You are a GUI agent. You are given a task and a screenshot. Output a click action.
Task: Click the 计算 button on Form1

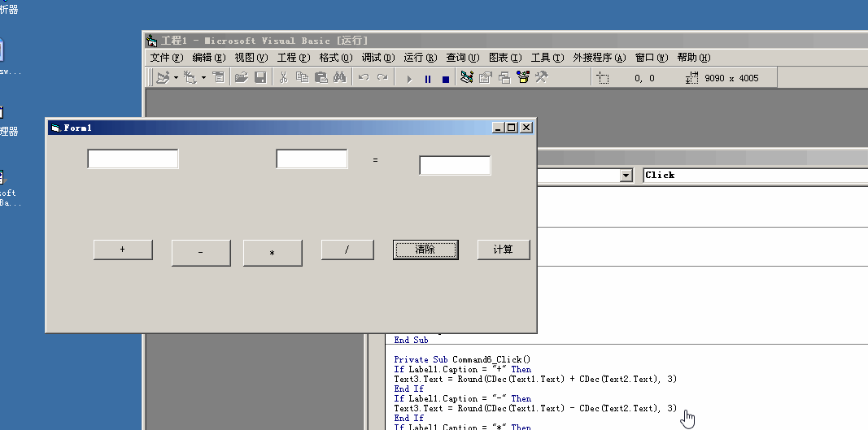tap(503, 250)
